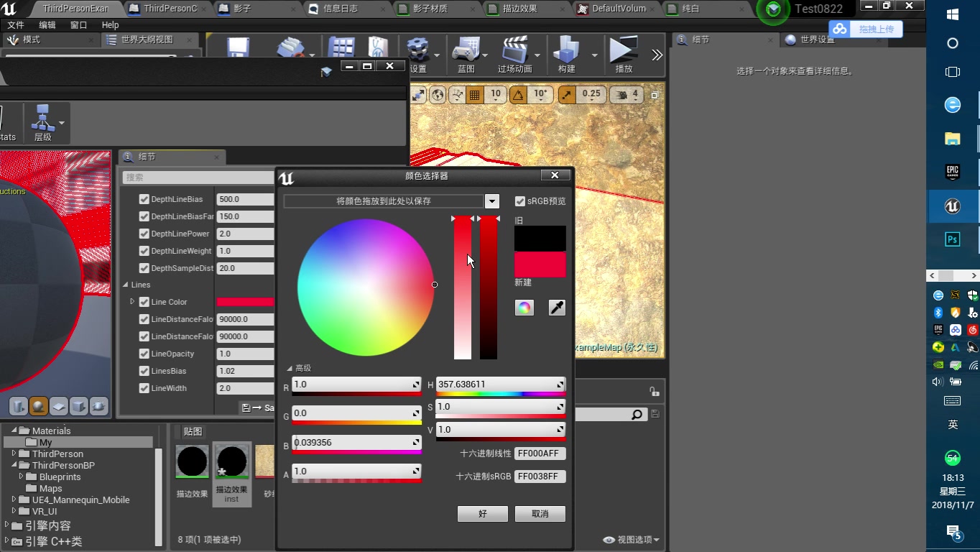Image resolution: width=980 pixels, height=552 pixels.
Task: Pick the eyedropper color sampler tool
Action: coord(557,308)
